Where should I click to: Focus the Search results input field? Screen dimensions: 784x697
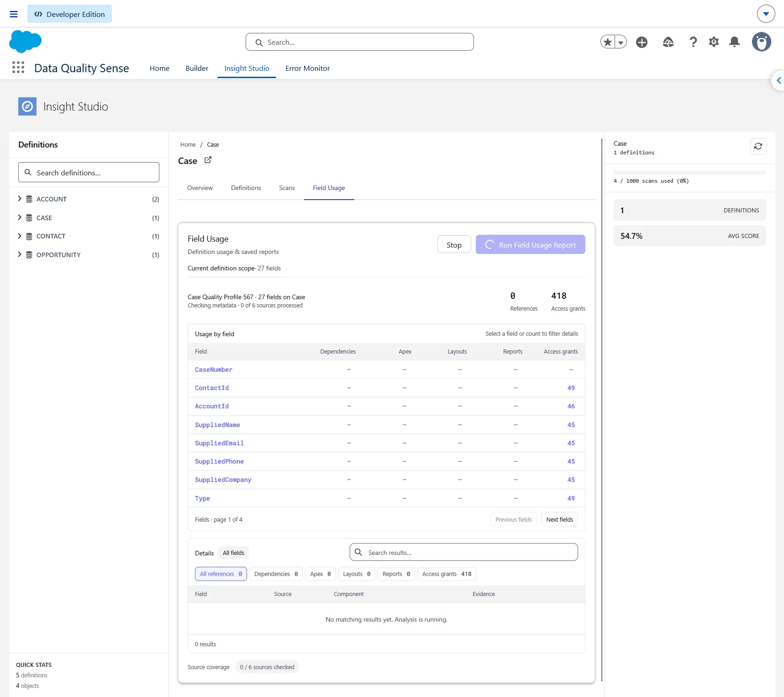(x=463, y=552)
